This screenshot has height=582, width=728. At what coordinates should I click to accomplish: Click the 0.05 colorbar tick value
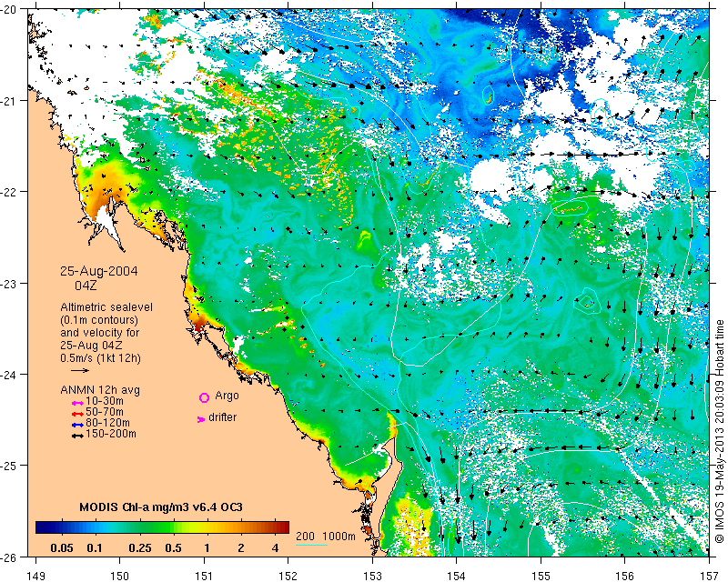[x=62, y=548]
